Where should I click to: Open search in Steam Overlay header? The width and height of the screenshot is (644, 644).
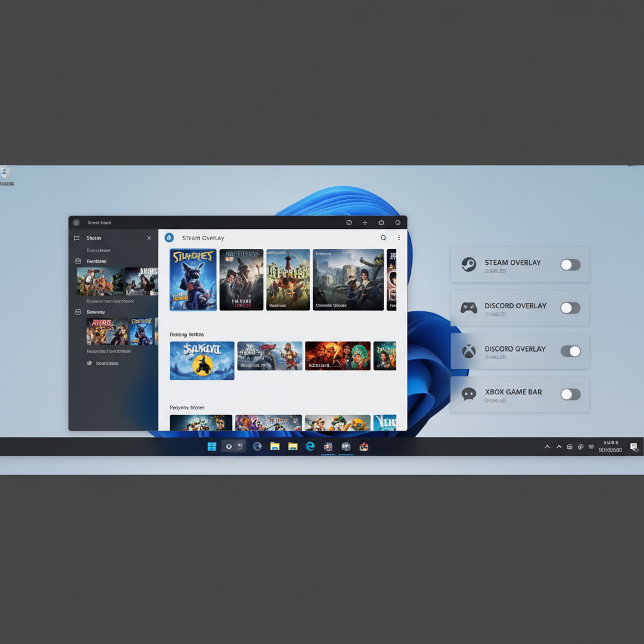(x=383, y=238)
